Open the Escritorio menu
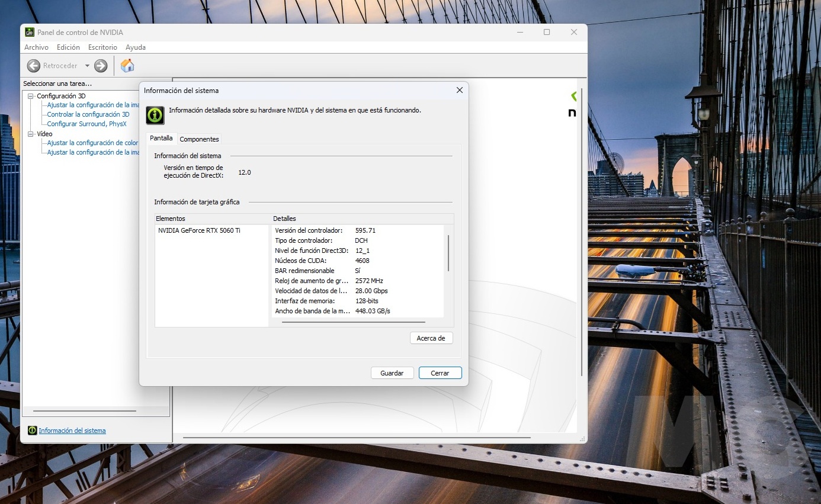 [102, 47]
